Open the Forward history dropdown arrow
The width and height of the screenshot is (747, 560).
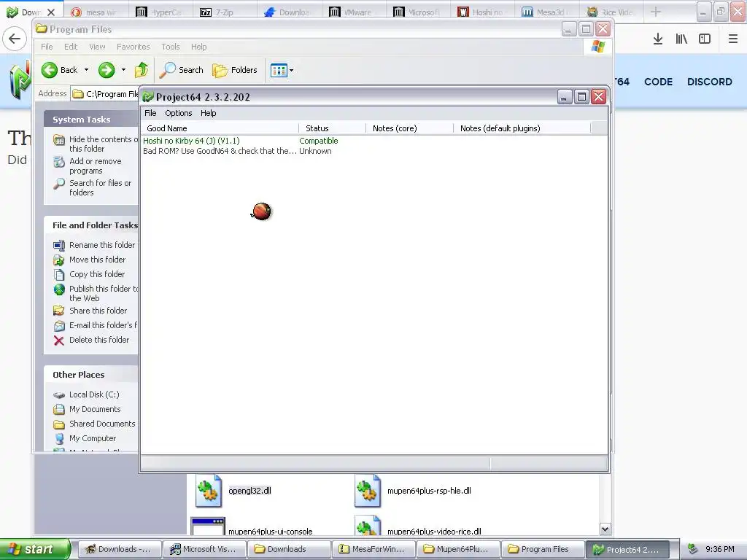click(123, 70)
